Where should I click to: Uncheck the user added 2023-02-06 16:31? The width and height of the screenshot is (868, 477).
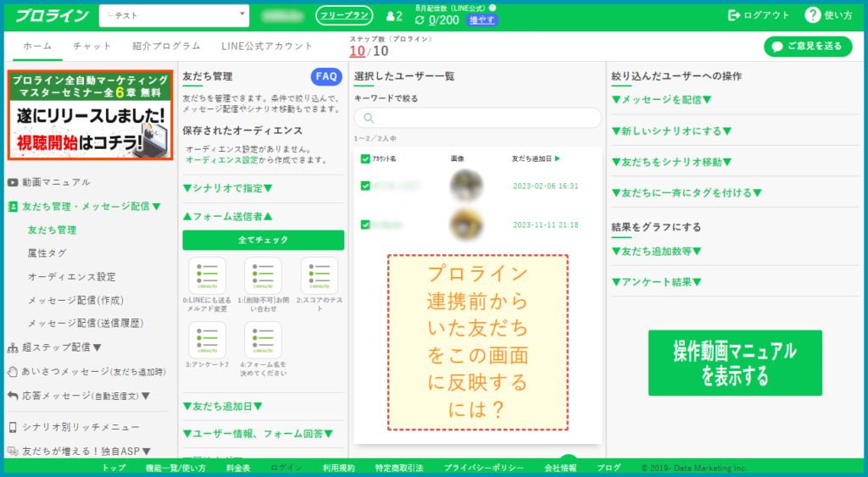click(x=365, y=186)
